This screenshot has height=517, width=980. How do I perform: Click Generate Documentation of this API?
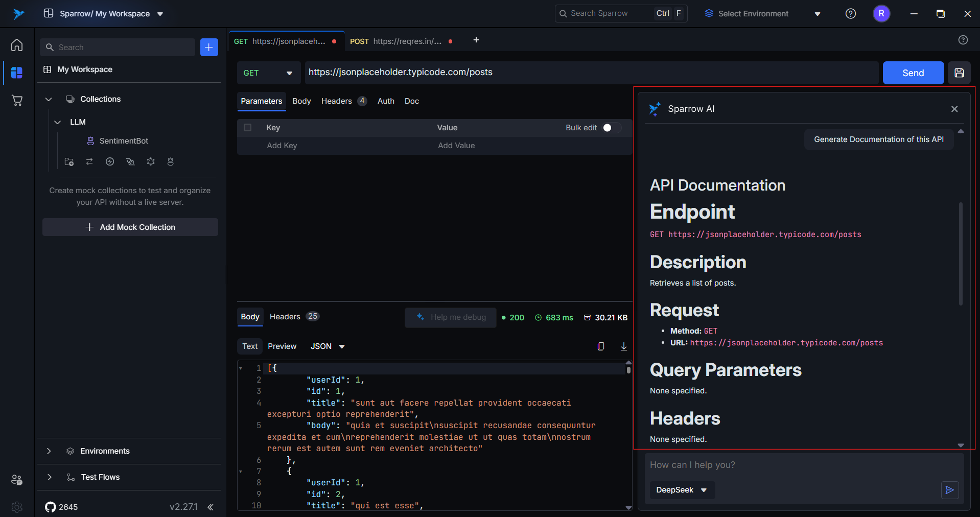pyautogui.click(x=879, y=139)
